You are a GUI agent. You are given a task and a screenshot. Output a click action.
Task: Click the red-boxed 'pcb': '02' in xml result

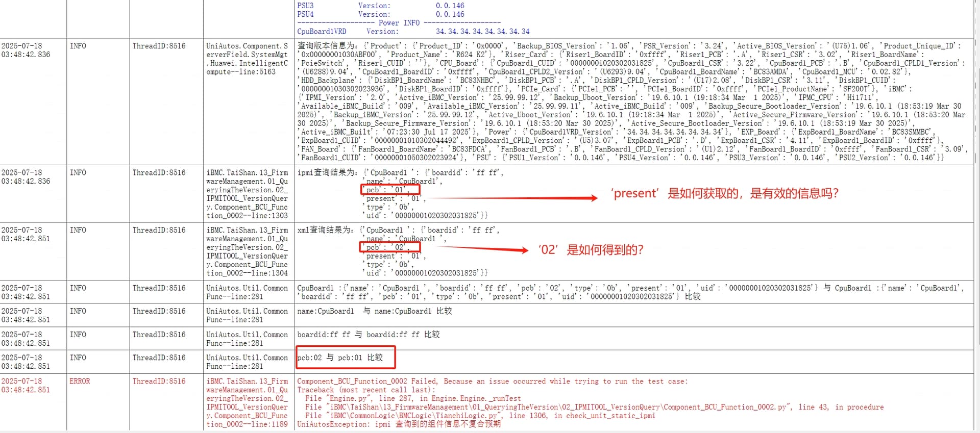pos(389,247)
